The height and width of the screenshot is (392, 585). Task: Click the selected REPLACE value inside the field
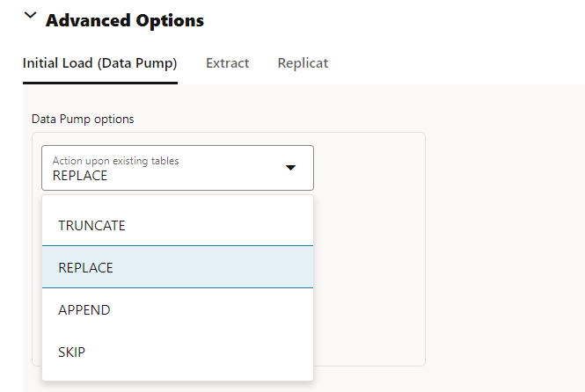pos(80,176)
